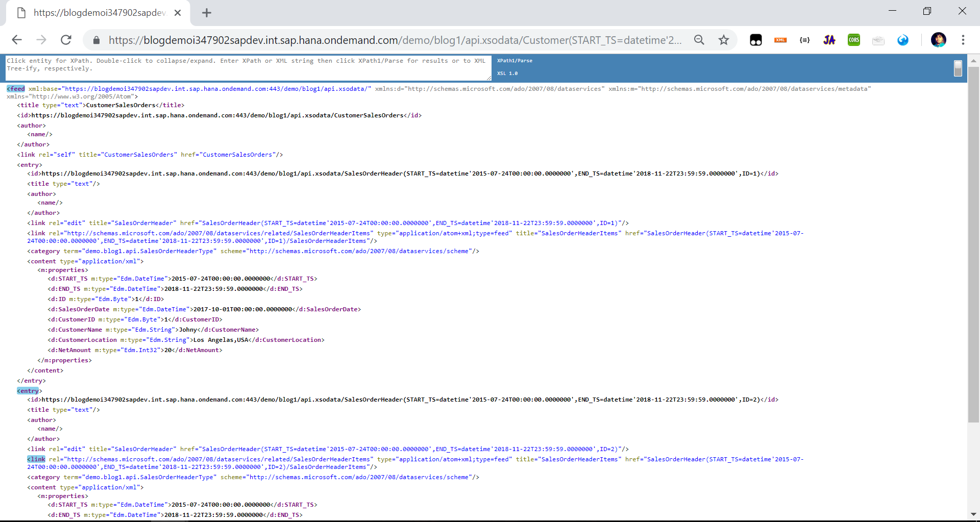Open the user profile avatar menu
This screenshot has width=980, height=522.
tap(938, 40)
